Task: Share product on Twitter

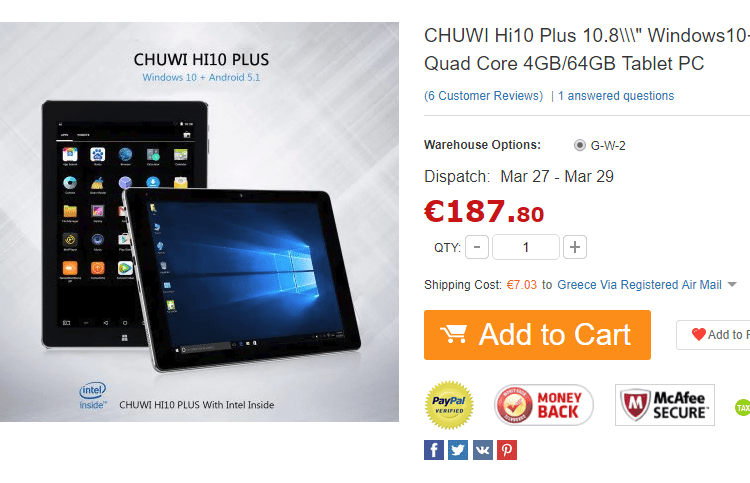Action: [x=458, y=450]
